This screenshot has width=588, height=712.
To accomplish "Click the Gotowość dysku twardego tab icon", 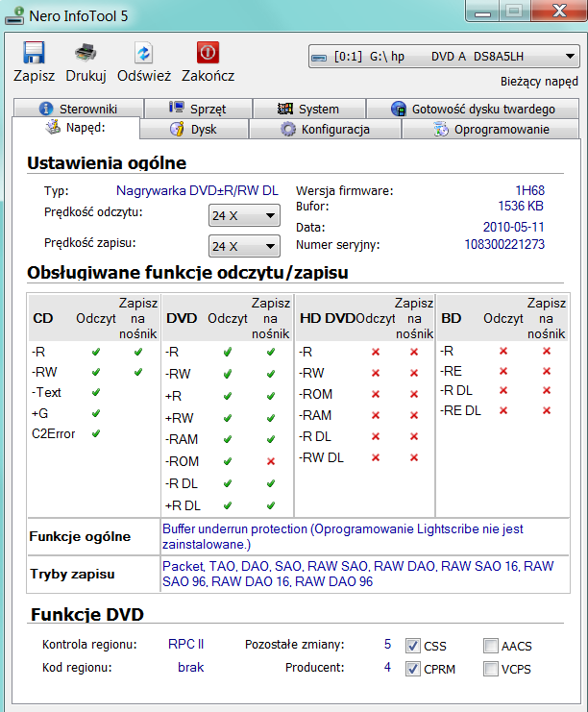I will [399, 109].
